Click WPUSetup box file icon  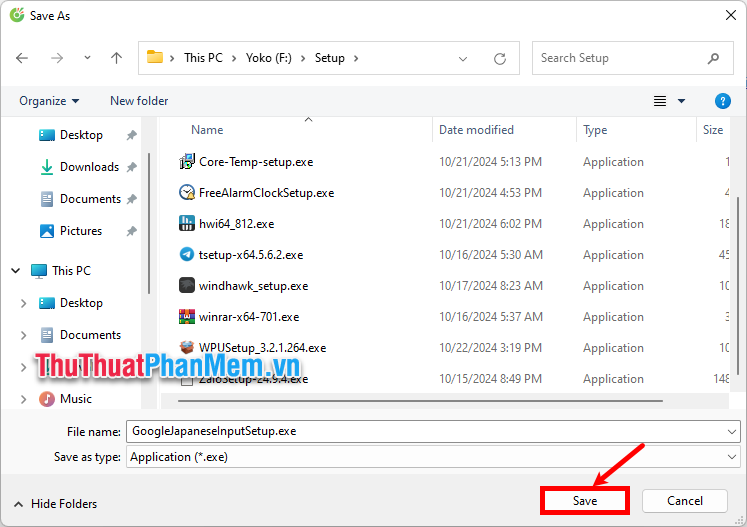187,347
